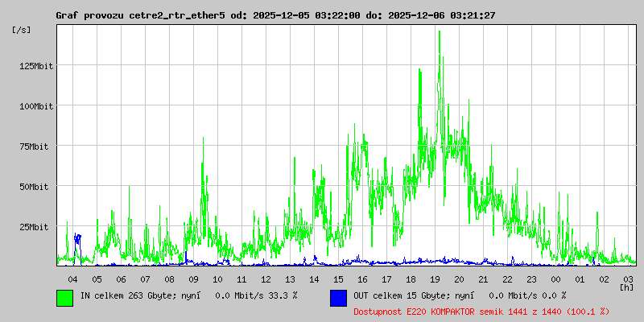The width and height of the screenshot is (644, 322).
Task: Select hour 00 on the time axis
Action: (555, 279)
